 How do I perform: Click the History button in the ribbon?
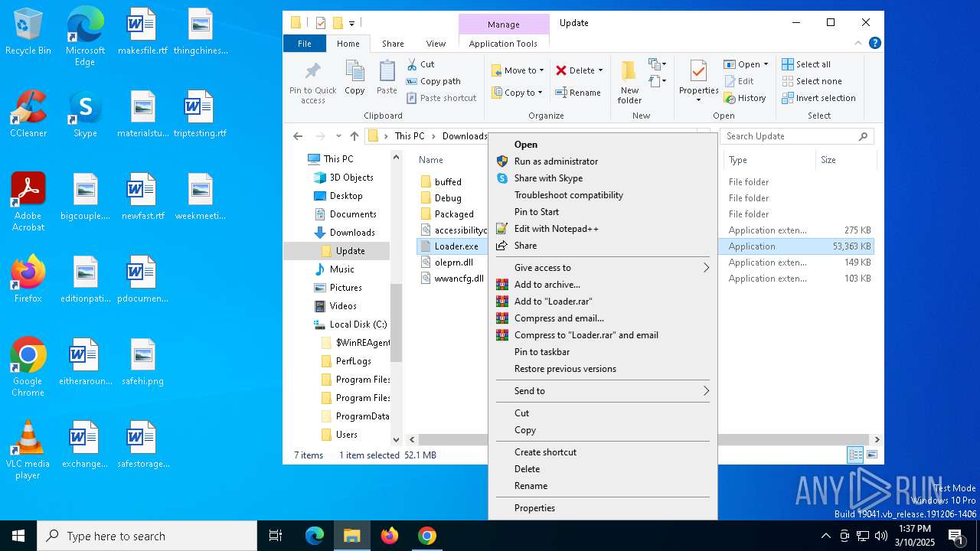coord(744,98)
